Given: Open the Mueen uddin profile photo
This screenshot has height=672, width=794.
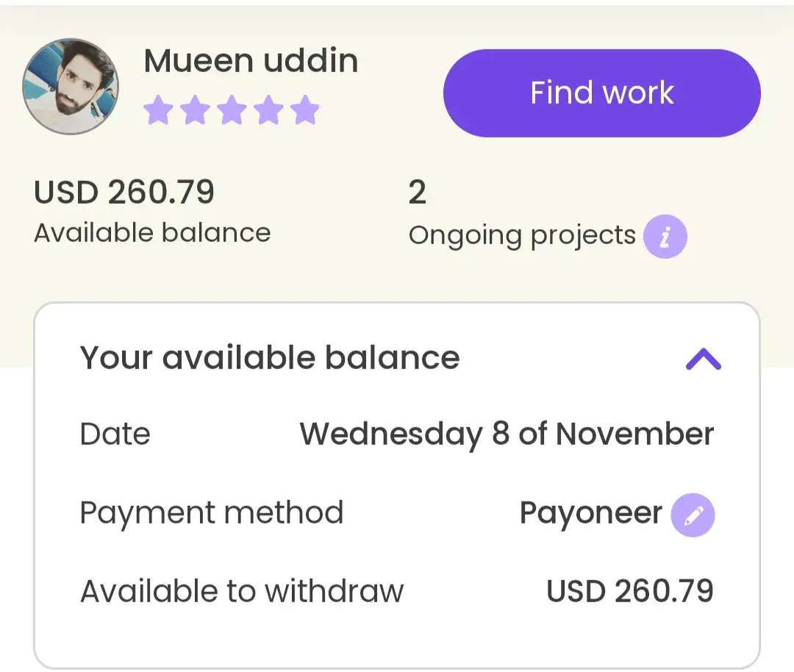Looking at the screenshot, I should point(71,86).
